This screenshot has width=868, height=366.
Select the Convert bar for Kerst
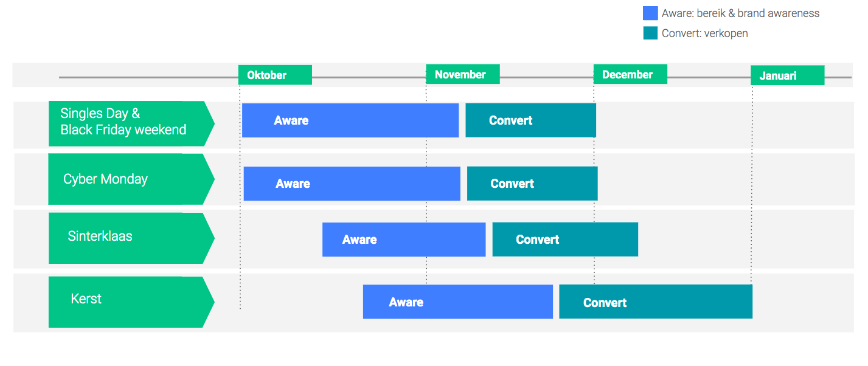[656, 302]
